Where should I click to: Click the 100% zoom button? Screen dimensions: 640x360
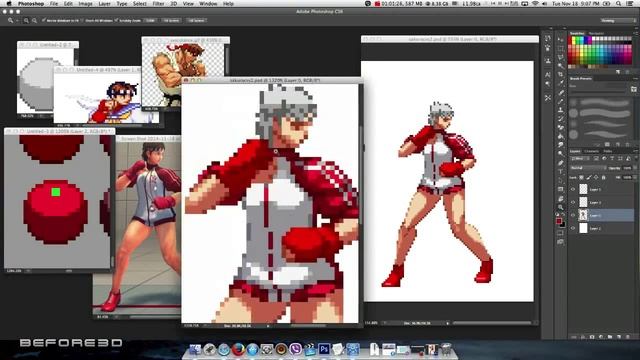pos(150,20)
